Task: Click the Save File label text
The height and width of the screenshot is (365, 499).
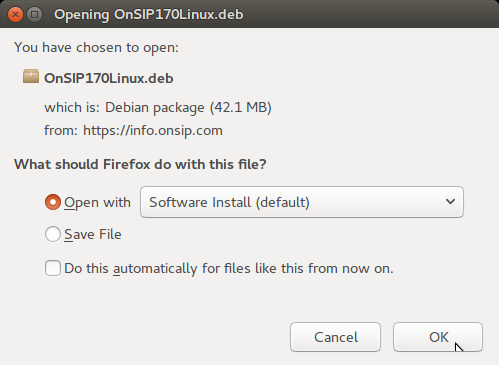Action: tap(93, 234)
